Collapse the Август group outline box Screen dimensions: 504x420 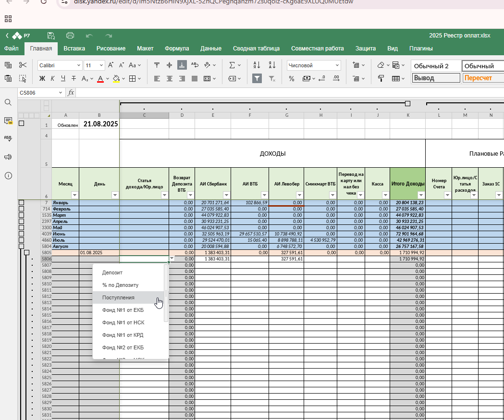(22, 247)
